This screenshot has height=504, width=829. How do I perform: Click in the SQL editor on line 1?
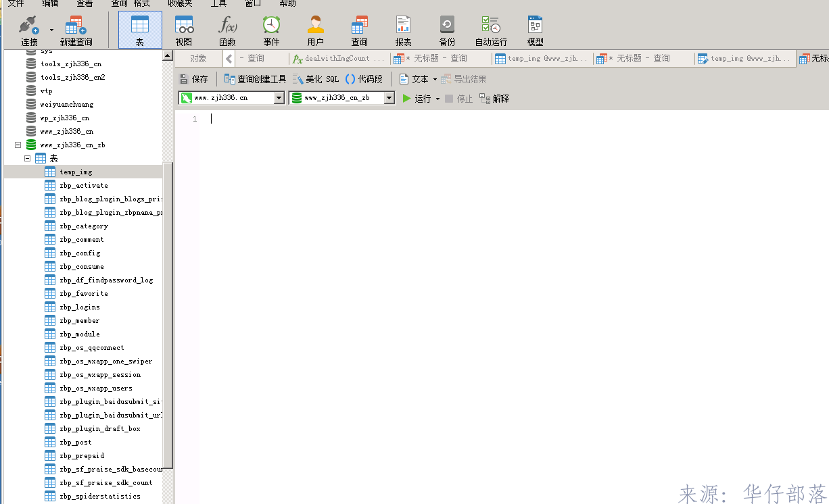514,119
